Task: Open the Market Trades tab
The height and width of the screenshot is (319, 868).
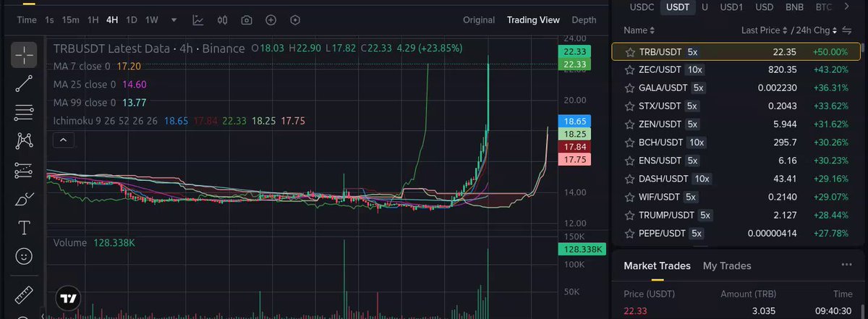Action: point(657,266)
